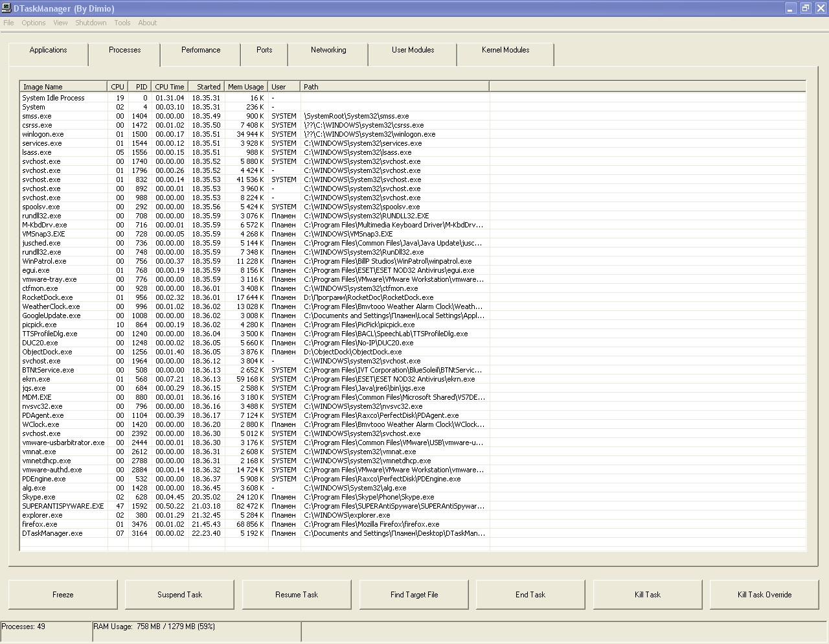This screenshot has height=644, width=829.
Task: Click the Suspend Task button
Action: click(180, 595)
